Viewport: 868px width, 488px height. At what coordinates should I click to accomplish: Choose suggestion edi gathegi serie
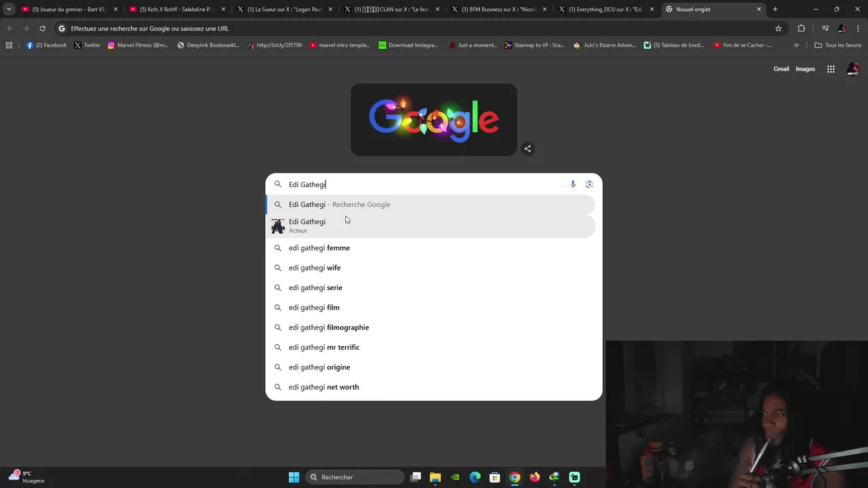[431, 287]
